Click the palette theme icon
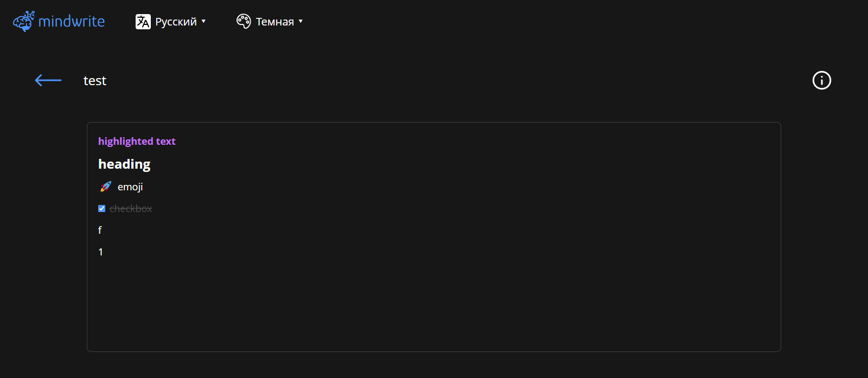The height and width of the screenshot is (378, 868). coord(244,21)
